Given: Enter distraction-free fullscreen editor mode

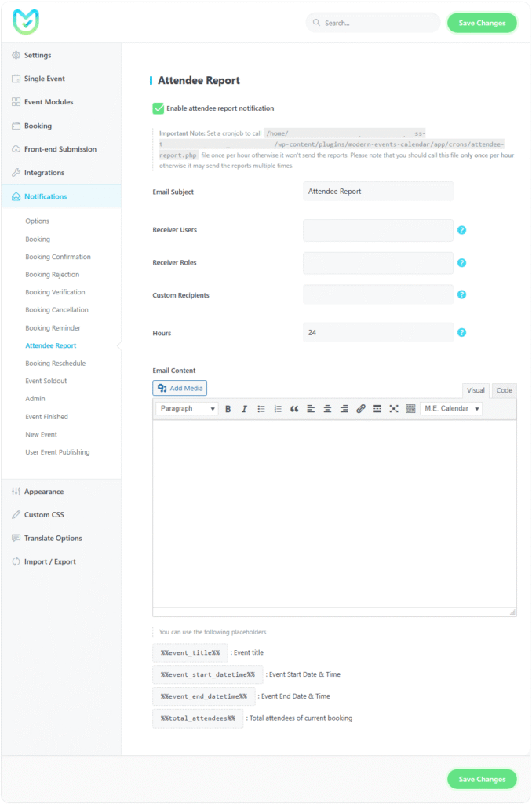Looking at the screenshot, I should pos(394,409).
